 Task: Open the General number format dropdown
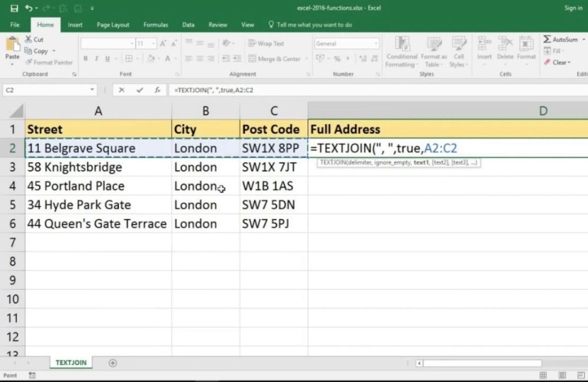tap(375, 43)
